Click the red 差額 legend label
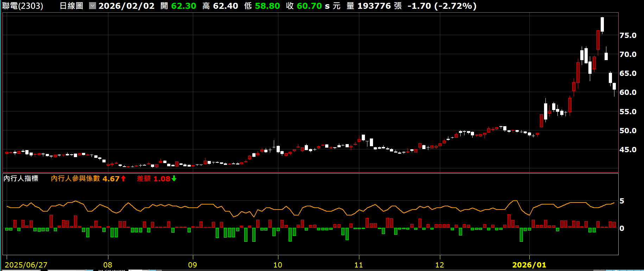 pos(144,179)
